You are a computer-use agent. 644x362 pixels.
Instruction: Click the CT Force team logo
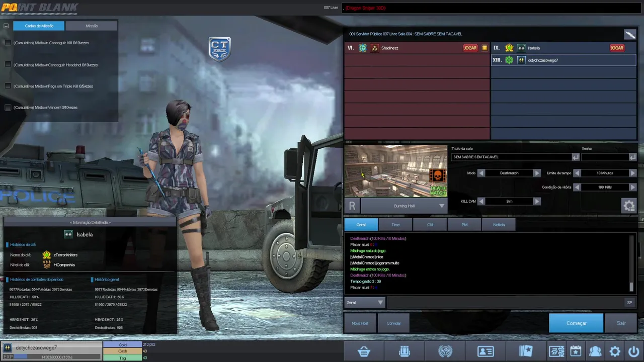(220, 49)
